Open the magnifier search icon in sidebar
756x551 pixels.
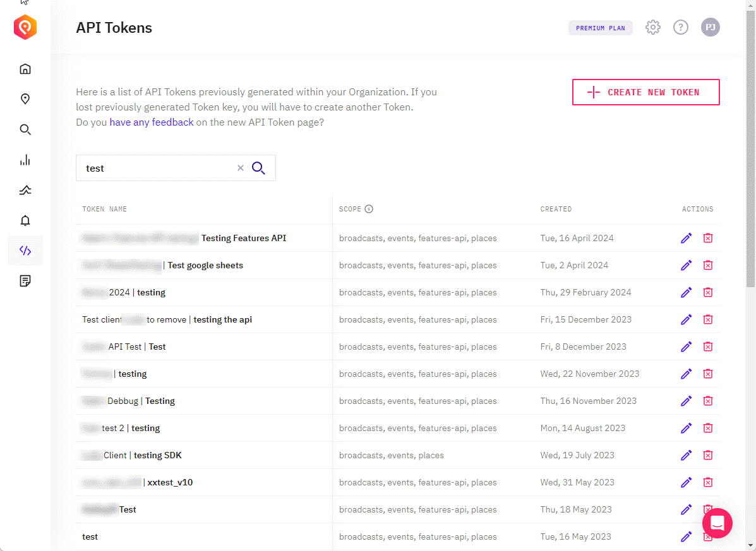[25, 129]
